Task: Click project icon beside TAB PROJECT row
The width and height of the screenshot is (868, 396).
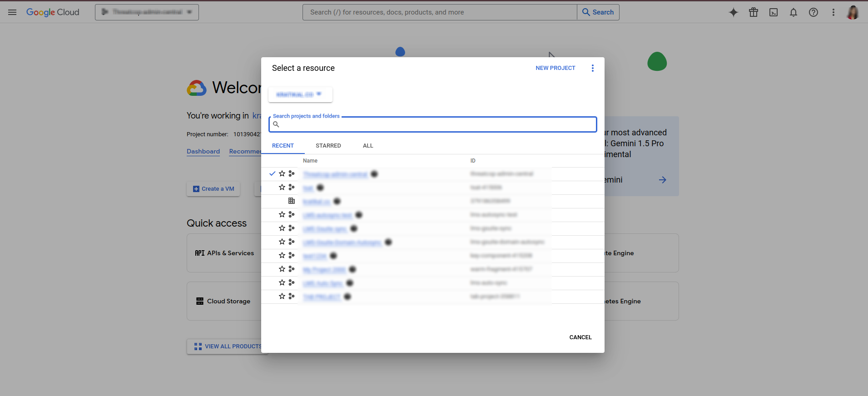Action: tap(292, 296)
